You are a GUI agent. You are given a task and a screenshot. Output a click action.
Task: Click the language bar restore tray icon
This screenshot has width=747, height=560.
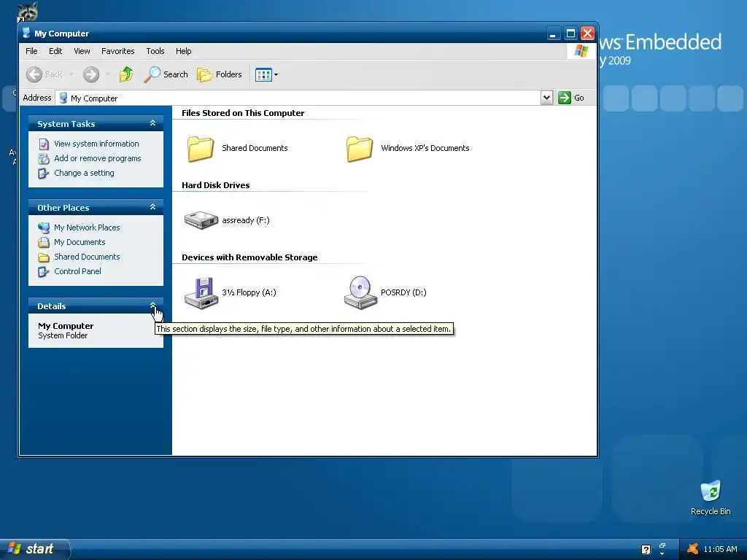coord(662,545)
